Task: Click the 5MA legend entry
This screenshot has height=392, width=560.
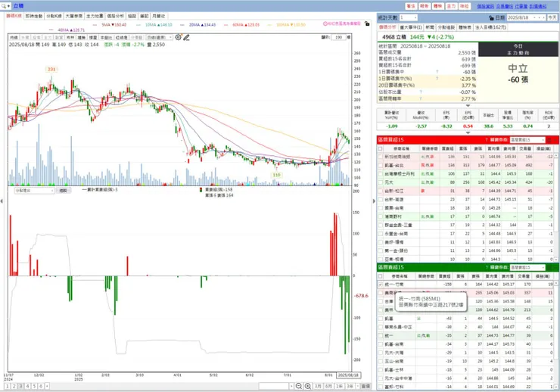Action: click(111, 25)
